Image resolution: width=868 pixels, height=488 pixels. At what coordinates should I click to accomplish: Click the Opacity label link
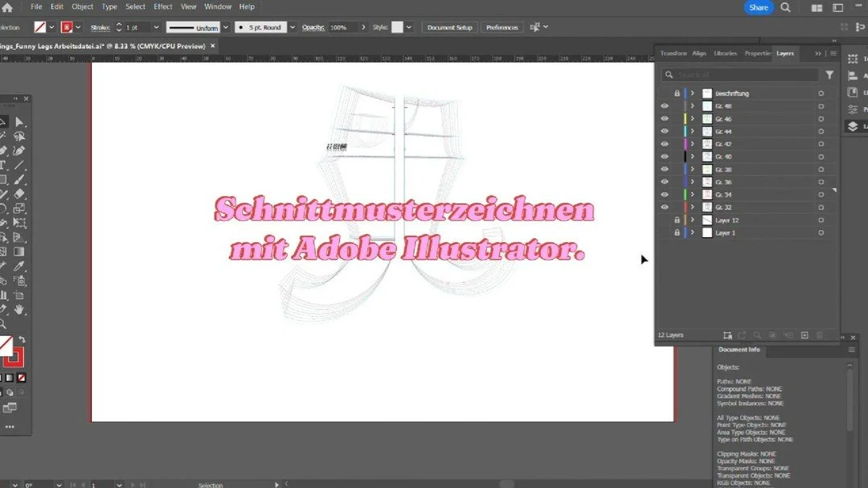[313, 27]
